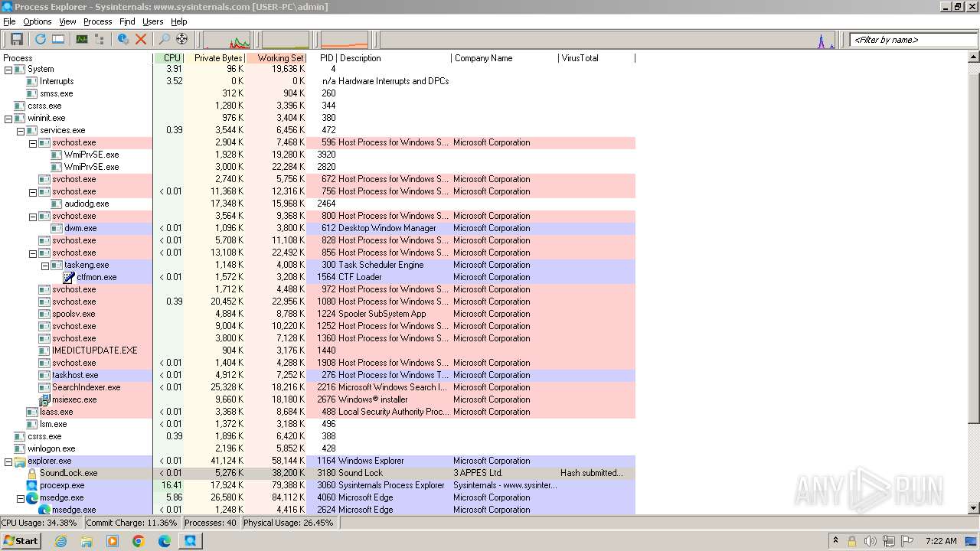The image size is (980, 551).
Task: Toggle the process tree view icon
Action: tap(100, 39)
